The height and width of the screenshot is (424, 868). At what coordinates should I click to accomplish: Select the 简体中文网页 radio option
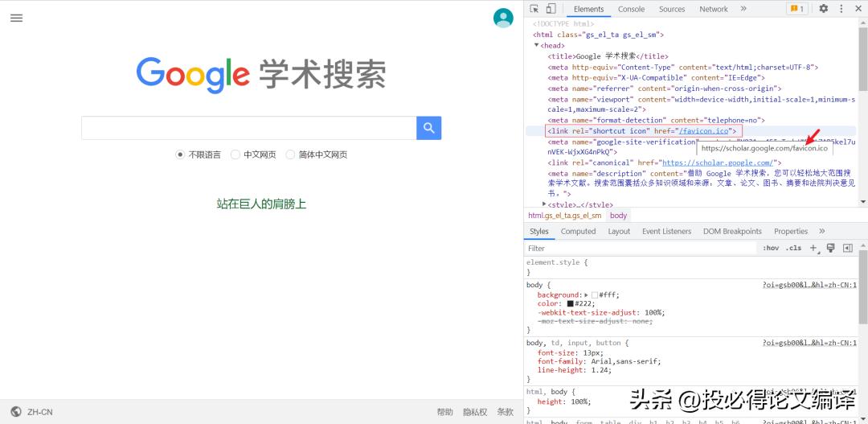coord(290,155)
